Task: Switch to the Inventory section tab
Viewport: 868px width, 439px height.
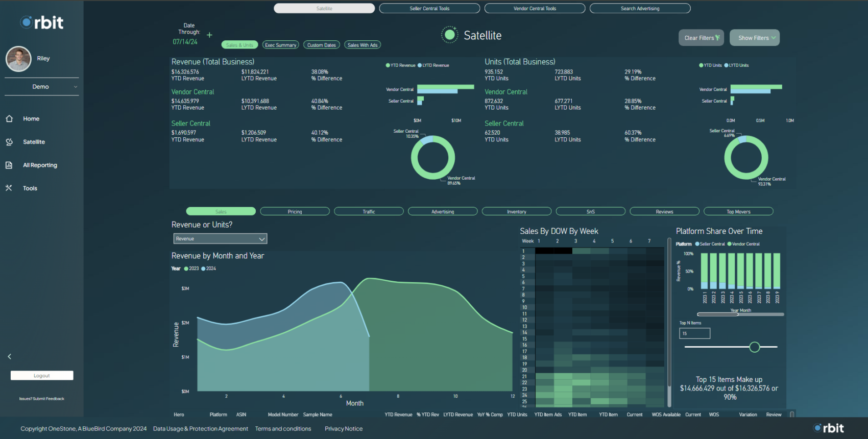Action: click(517, 211)
